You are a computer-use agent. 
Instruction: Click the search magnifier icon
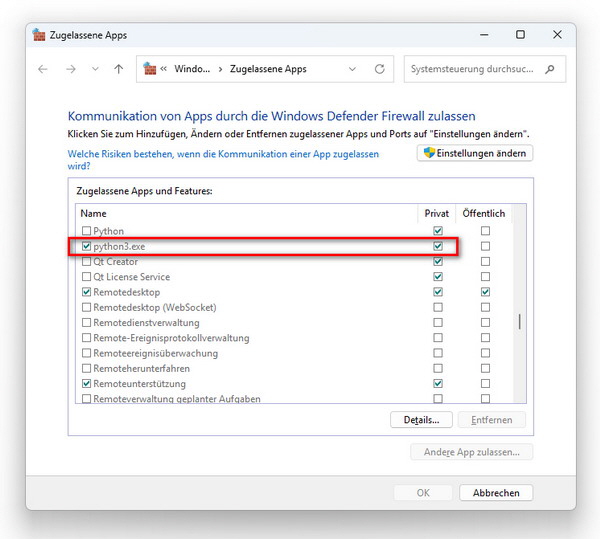click(x=550, y=69)
